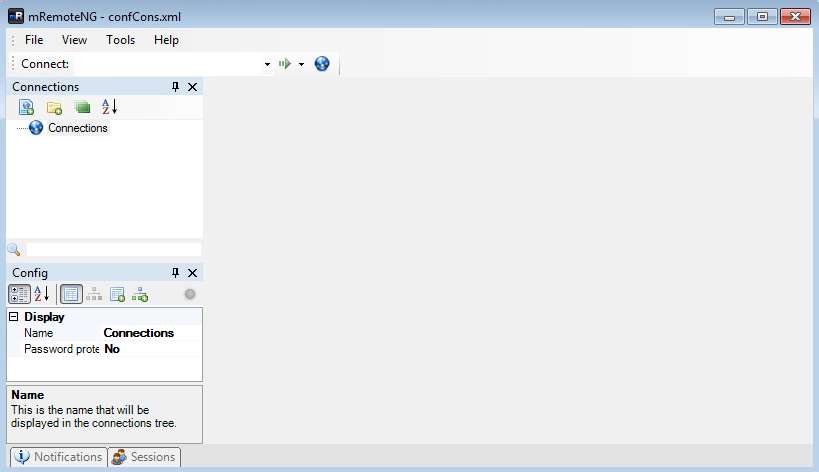Click the connections search input field
The width and height of the screenshot is (819, 472).
point(113,250)
